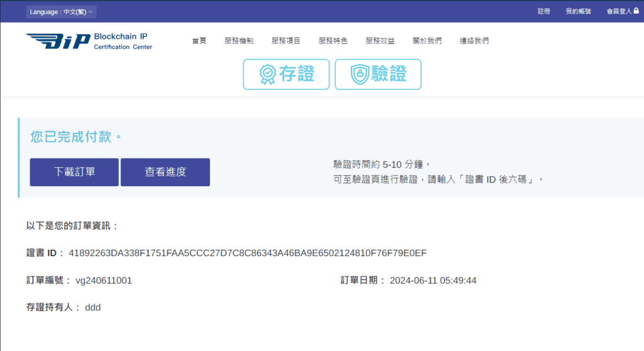Go to 服務項目 menu item
Screen dimensions: 644x351
point(286,41)
